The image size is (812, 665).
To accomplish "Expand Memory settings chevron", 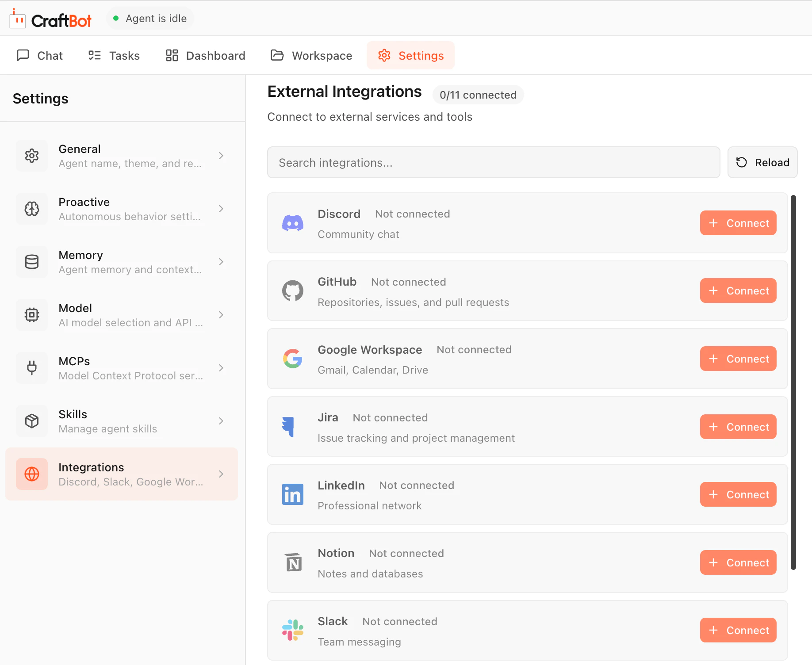I will (x=221, y=262).
